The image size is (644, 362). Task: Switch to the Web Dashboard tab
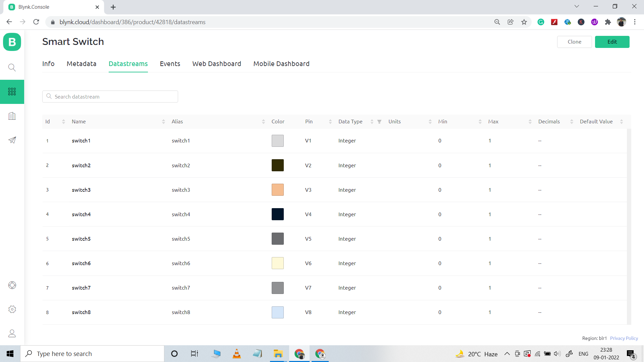(217, 64)
